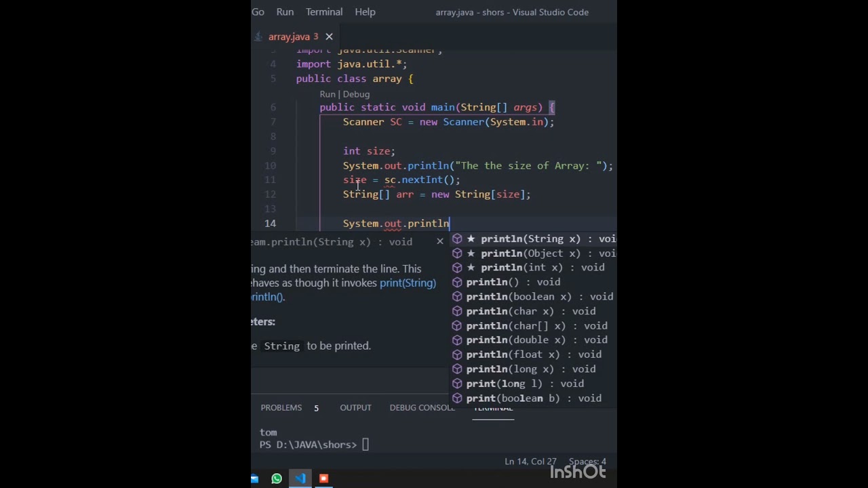Viewport: 868px width, 488px height.
Task: Open WhatsApp from the taskbar
Action: [277, 479]
